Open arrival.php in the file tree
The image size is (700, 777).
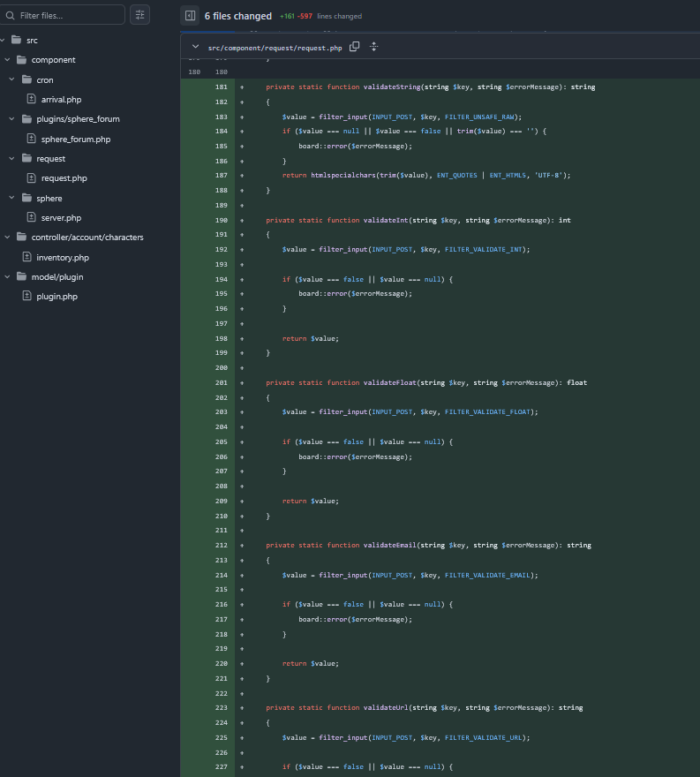61,99
